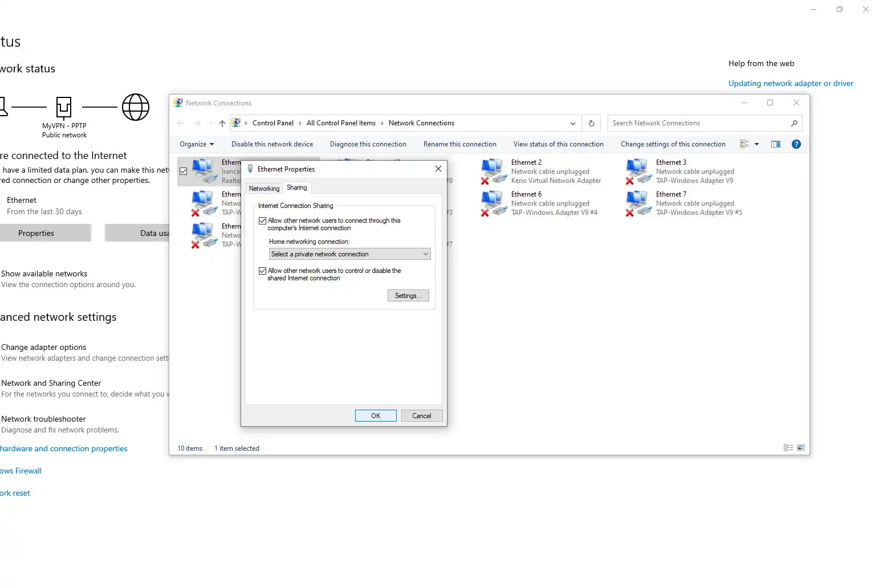This screenshot has width=879, height=588.
Task: Expand the Organize menu
Action: point(196,144)
